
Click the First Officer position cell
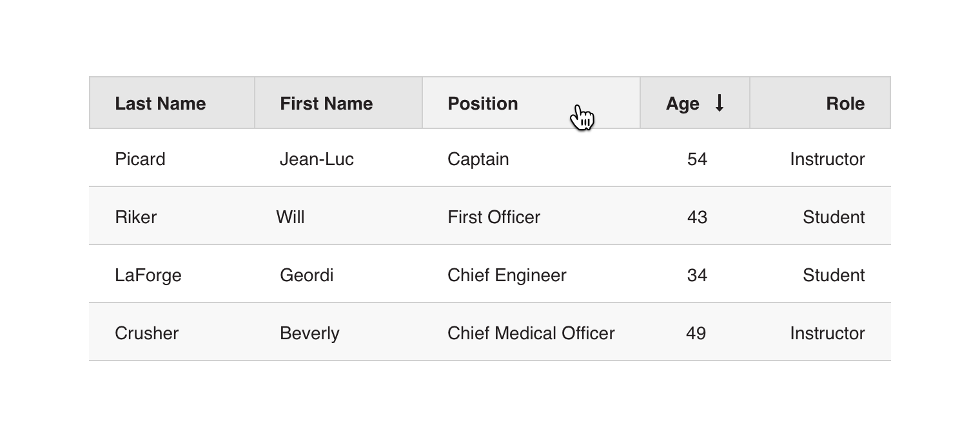click(494, 217)
